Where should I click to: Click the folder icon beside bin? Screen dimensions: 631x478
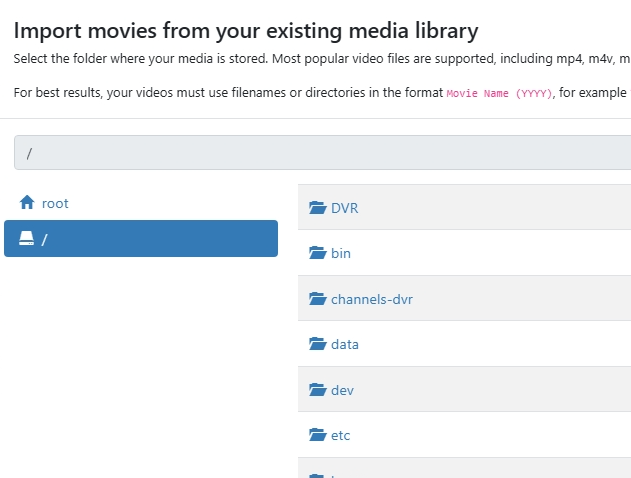318,253
